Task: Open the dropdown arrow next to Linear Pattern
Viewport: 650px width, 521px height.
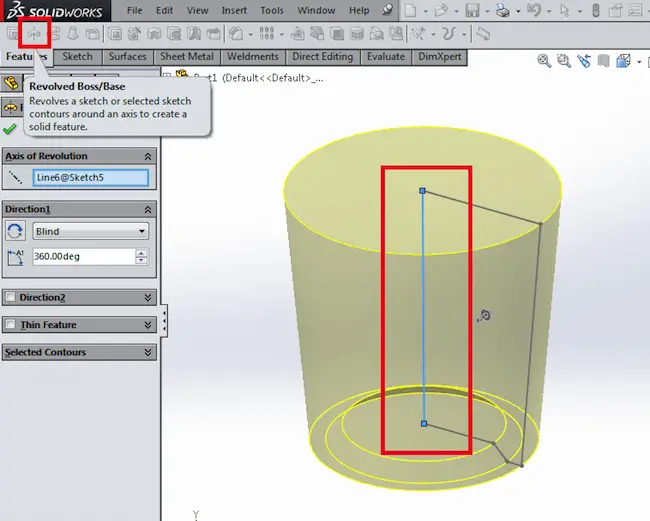Action: (x=281, y=34)
